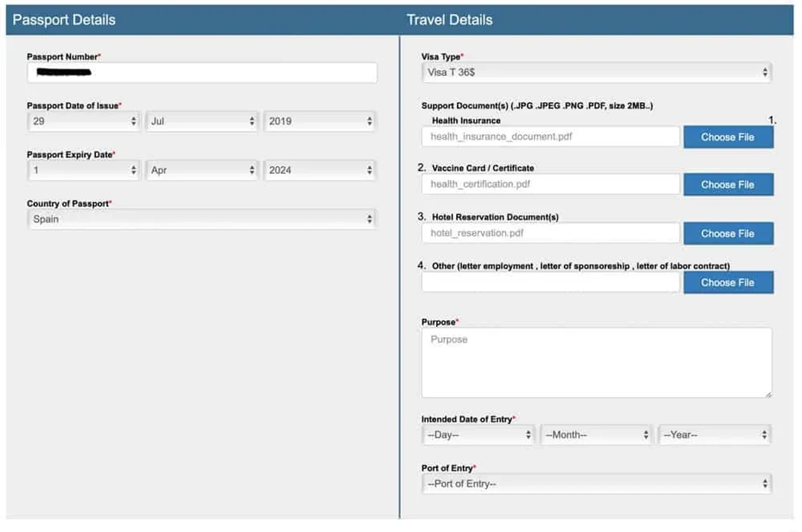This screenshot has height=532, width=802.
Task: Select the Intended Date of Entry month dropdown
Action: point(596,434)
